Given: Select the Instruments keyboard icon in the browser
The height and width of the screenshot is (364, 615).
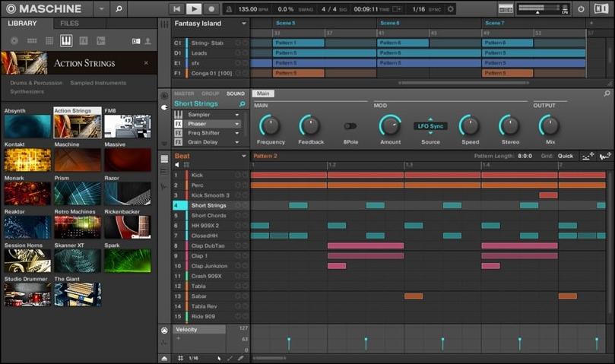Looking at the screenshot, I should click(x=65, y=40).
